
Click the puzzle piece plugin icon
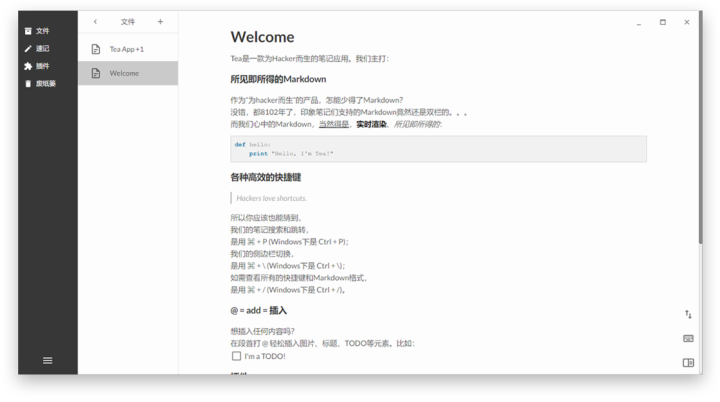click(x=28, y=66)
